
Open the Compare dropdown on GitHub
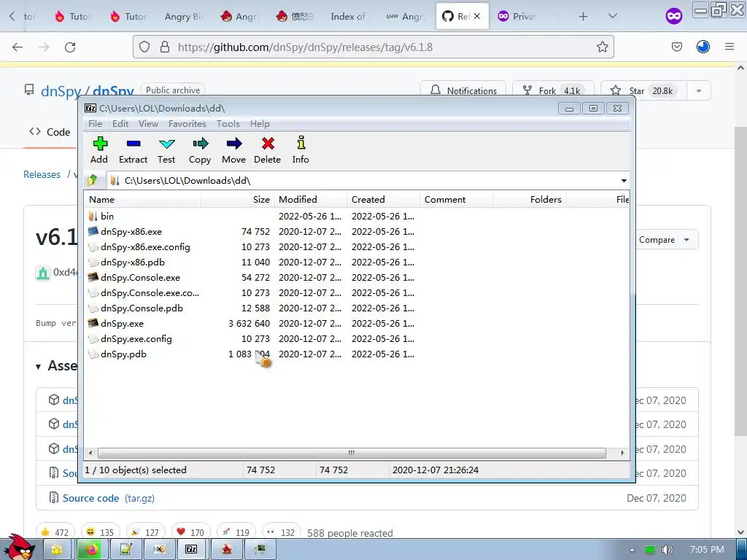(x=665, y=239)
